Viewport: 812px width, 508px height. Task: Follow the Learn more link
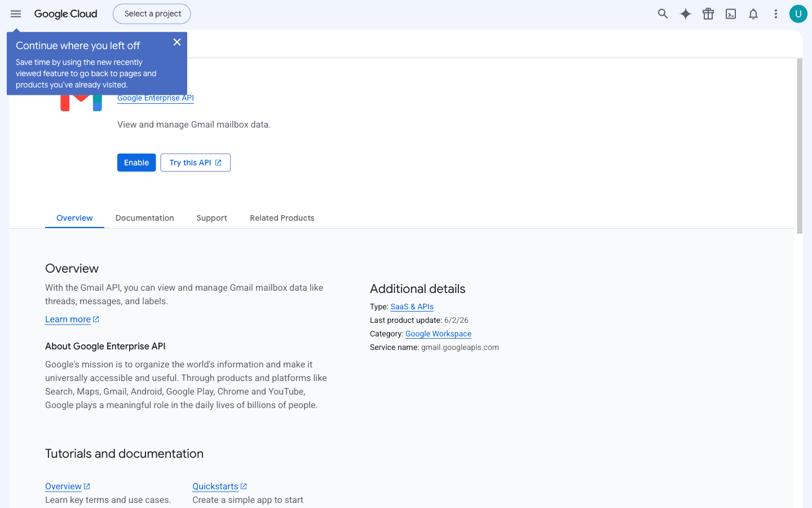click(x=68, y=319)
